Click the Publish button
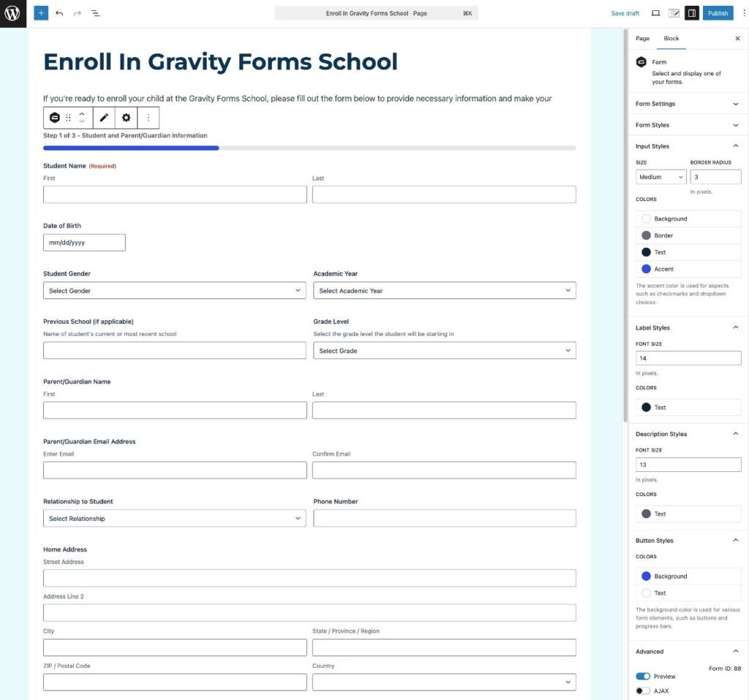 click(718, 13)
